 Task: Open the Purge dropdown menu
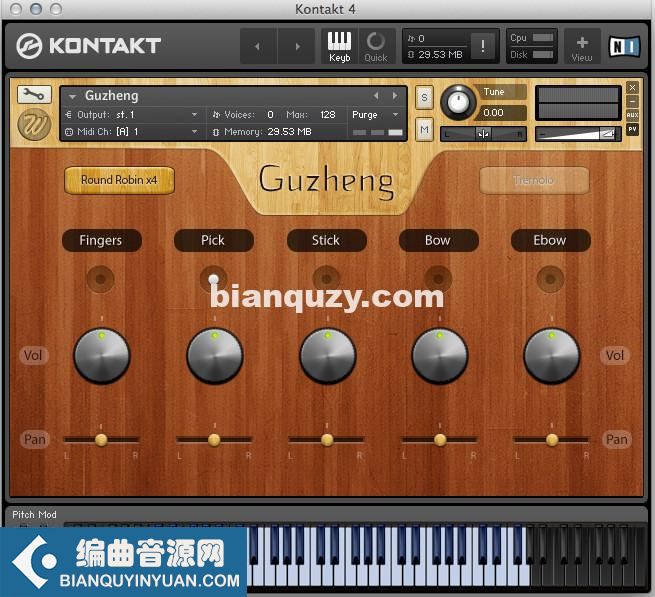pyautogui.click(x=375, y=114)
